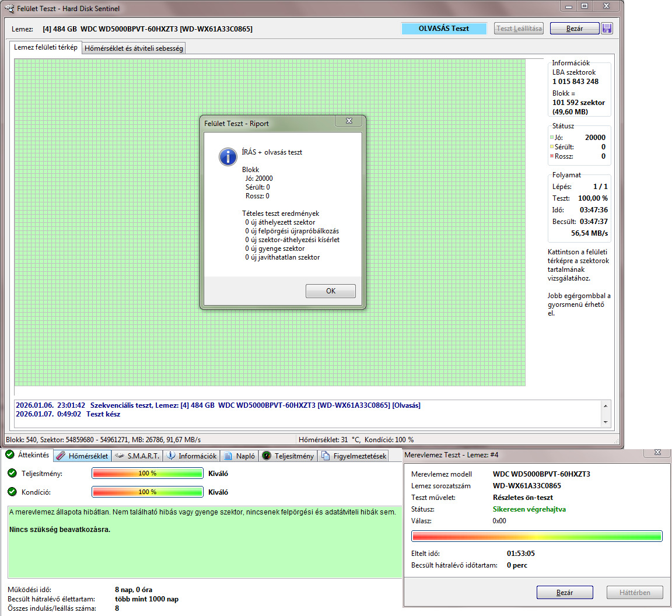Click yellow Sérült status legend square
The width and height of the screenshot is (672, 616).
(x=552, y=146)
